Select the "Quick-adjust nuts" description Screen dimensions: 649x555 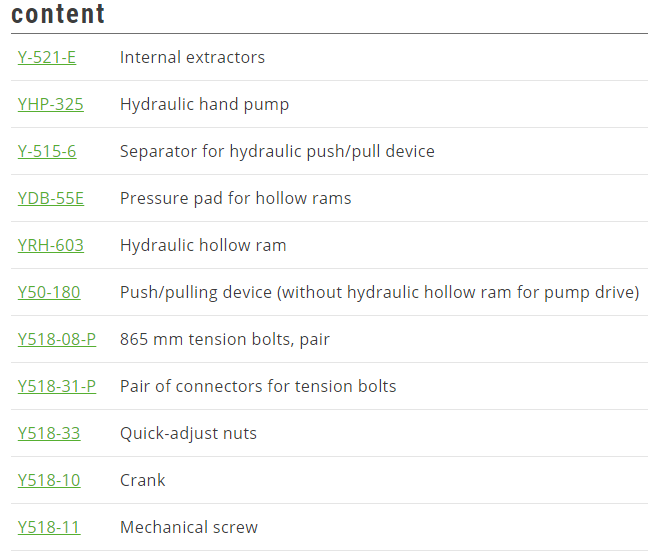188,434
